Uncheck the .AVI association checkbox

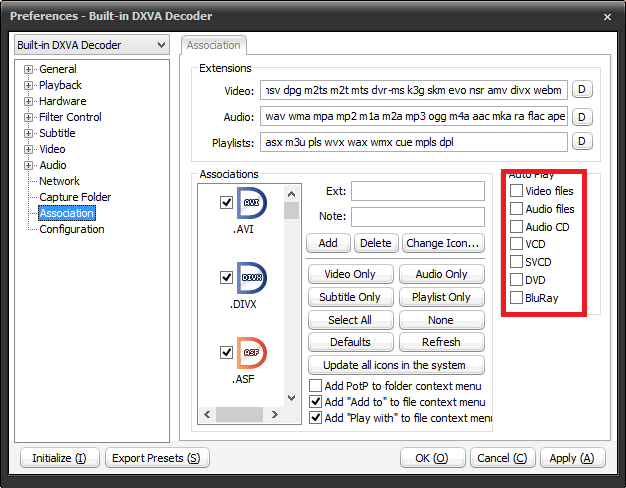pos(226,202)
